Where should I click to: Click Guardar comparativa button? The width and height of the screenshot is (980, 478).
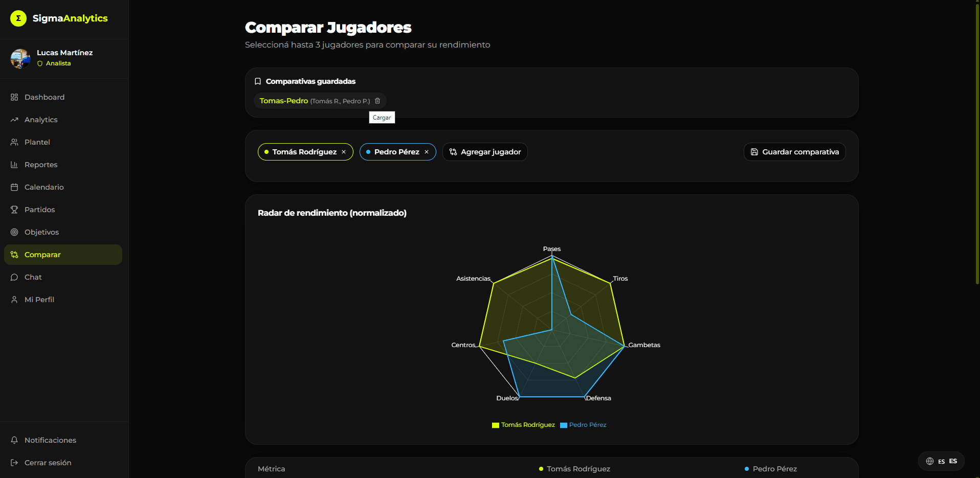point(794,152)
